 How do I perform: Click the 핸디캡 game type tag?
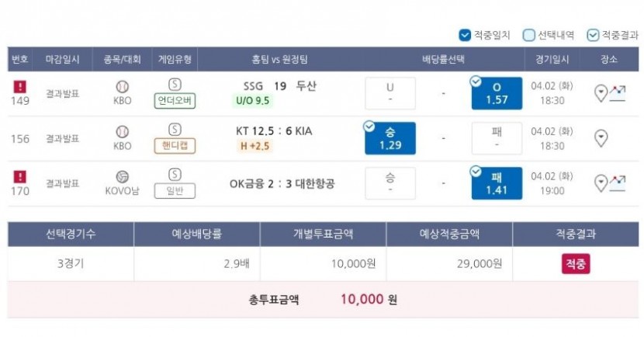pyautogui.click(x=175, y=146)
